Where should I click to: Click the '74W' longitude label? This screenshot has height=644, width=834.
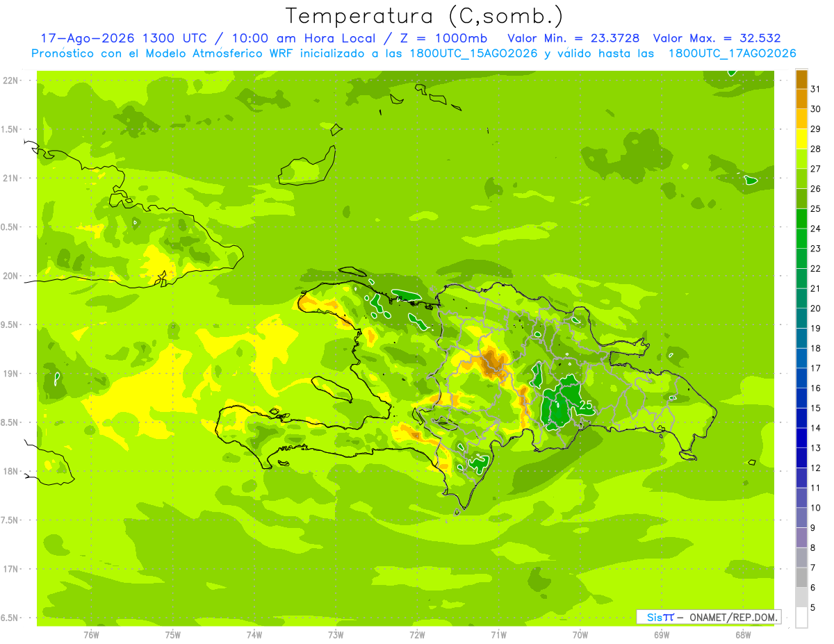coord(254,634)
